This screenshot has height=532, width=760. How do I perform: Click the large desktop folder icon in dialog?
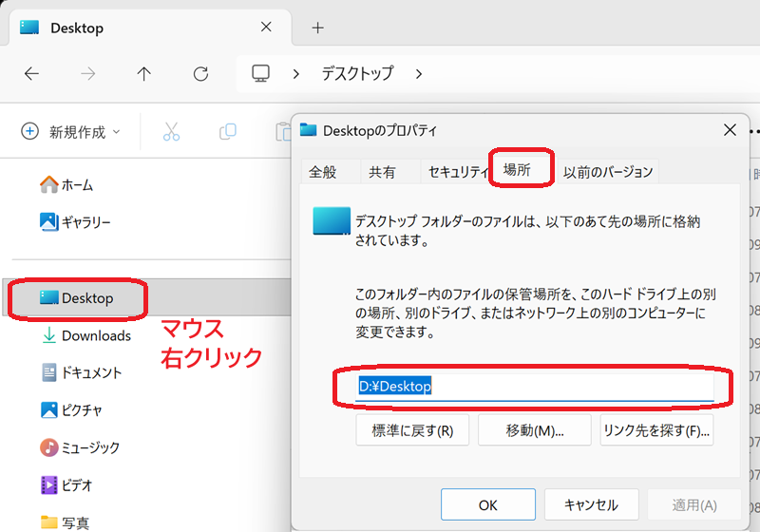point(332,221)
